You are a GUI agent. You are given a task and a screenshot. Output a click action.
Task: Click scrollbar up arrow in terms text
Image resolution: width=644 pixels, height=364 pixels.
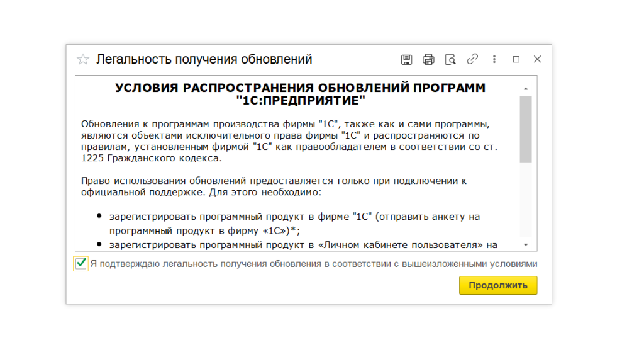click(526, 88)
